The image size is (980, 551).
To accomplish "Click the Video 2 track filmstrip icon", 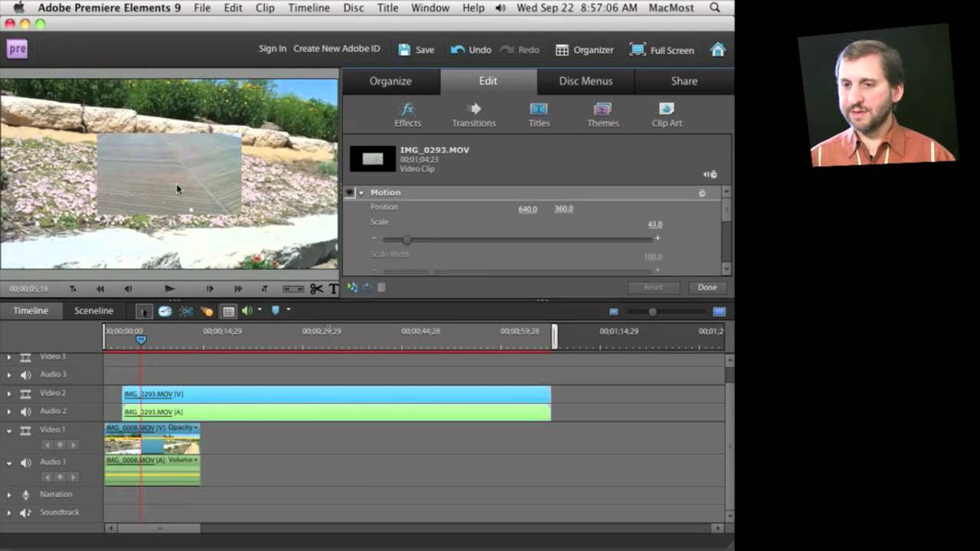I will (x=25, y=393).
